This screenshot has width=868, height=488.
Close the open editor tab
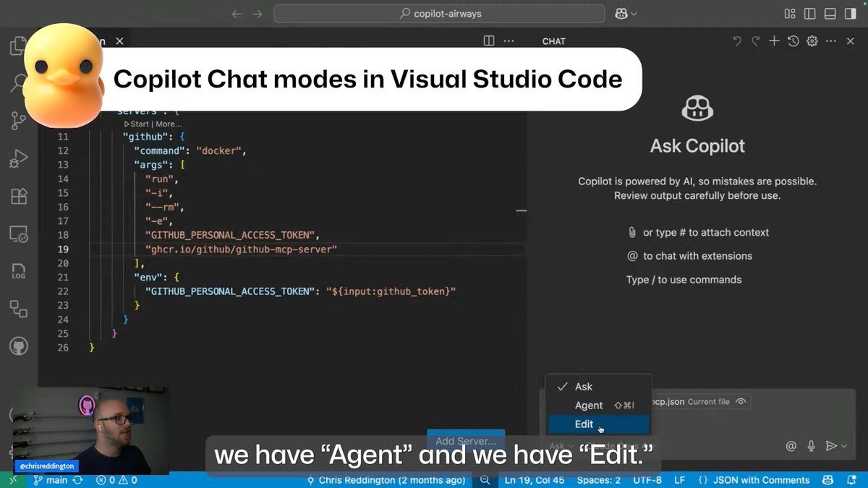click(119, 41)
